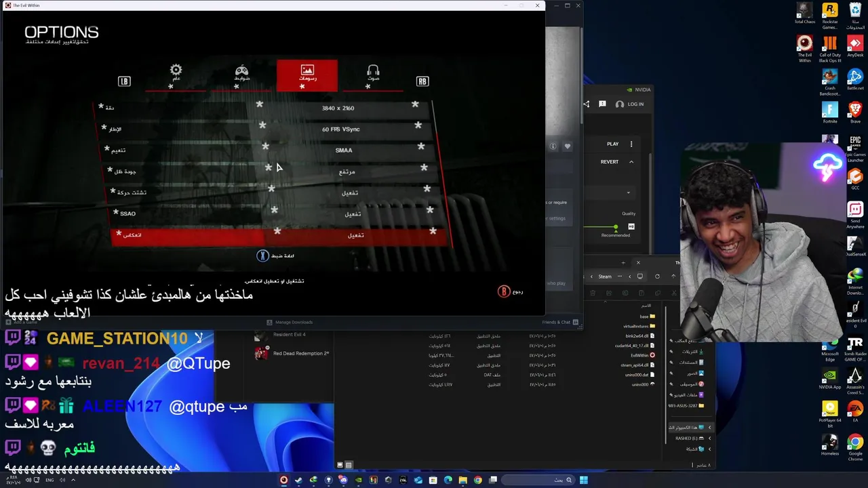Open Rockstar Games desktop shortcut
Screen dimensions: 868x488
[830, 16]
